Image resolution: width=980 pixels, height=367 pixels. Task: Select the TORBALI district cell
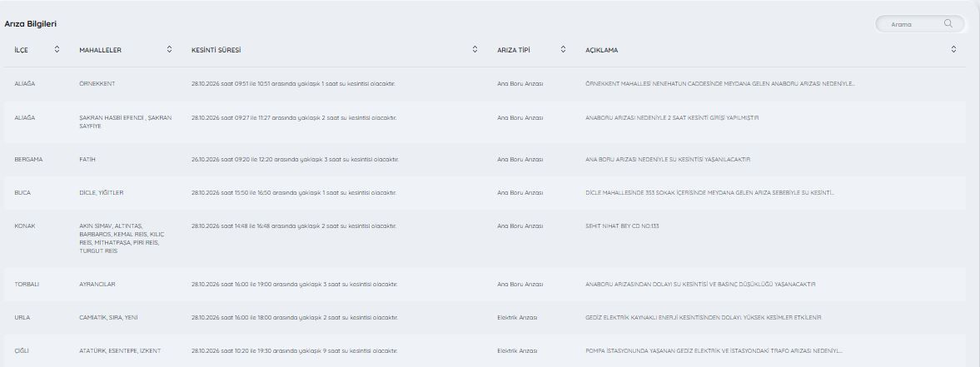pos(27,285)
